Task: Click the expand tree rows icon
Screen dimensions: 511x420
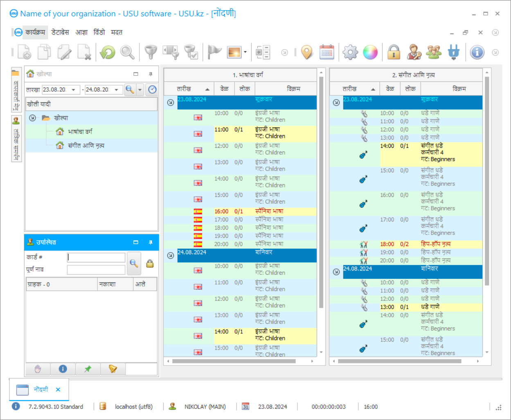Action: (263, 52)
